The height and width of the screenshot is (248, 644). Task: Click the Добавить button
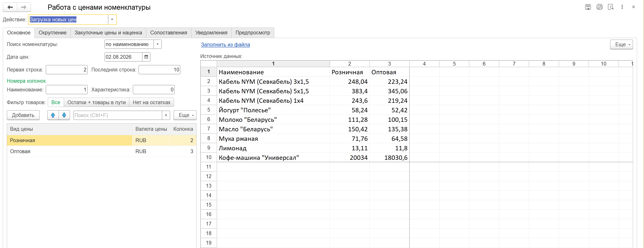(23, 115)
